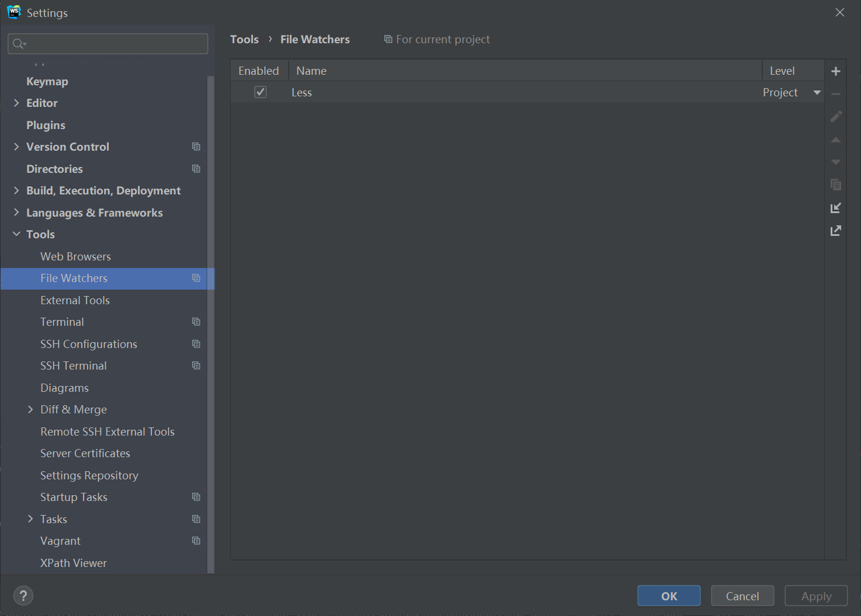The image size is (861, 616).
Task: Expand the Version Control section
Action: (16, 147)
